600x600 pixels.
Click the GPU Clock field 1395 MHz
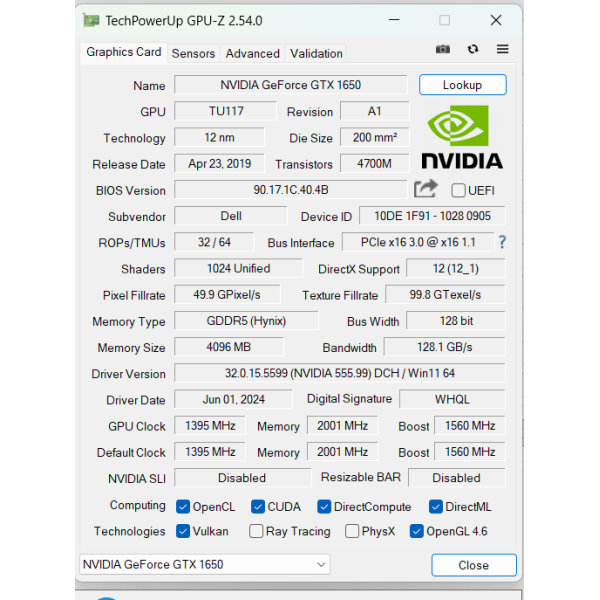click(210, 426)
